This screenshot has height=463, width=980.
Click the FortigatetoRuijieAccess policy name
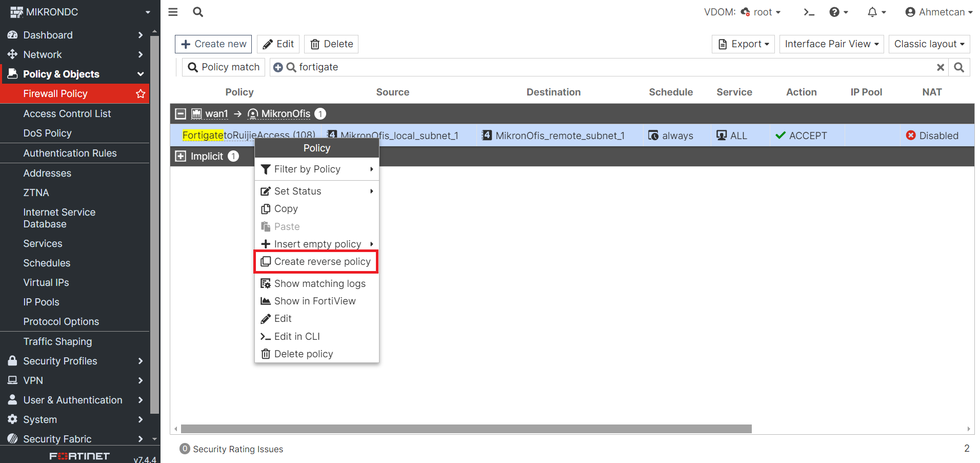tap(249, 135)
